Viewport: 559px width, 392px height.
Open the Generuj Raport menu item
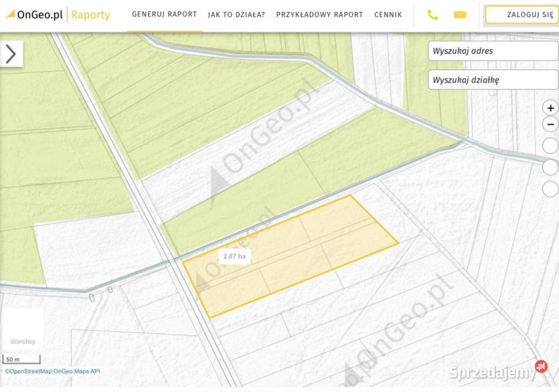click(x=164, y=14)
